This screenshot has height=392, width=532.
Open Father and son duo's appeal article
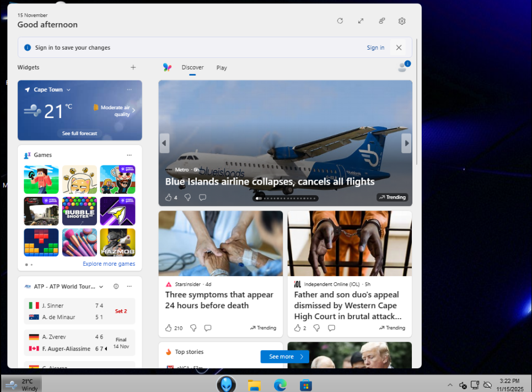[x=348, y=305]
